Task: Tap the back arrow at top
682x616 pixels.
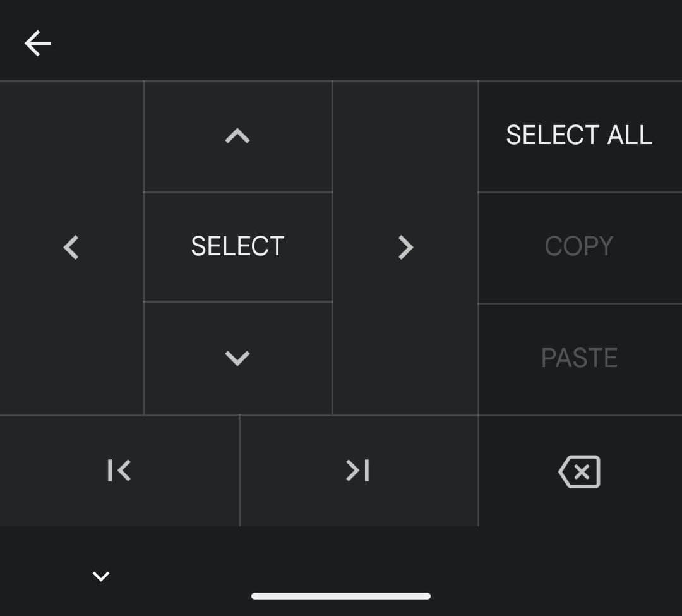Action: [x=38, y=43]
